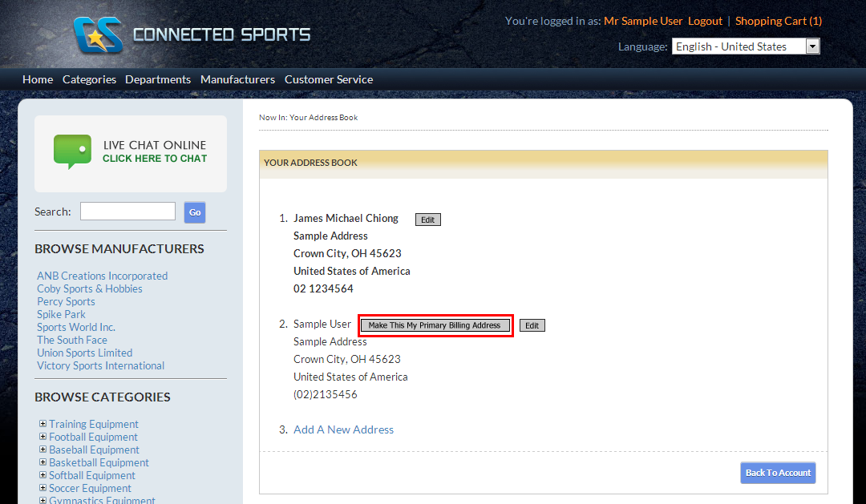
Task: Open Spike Park manufacturer link
Action: click(x=61, y=314)
